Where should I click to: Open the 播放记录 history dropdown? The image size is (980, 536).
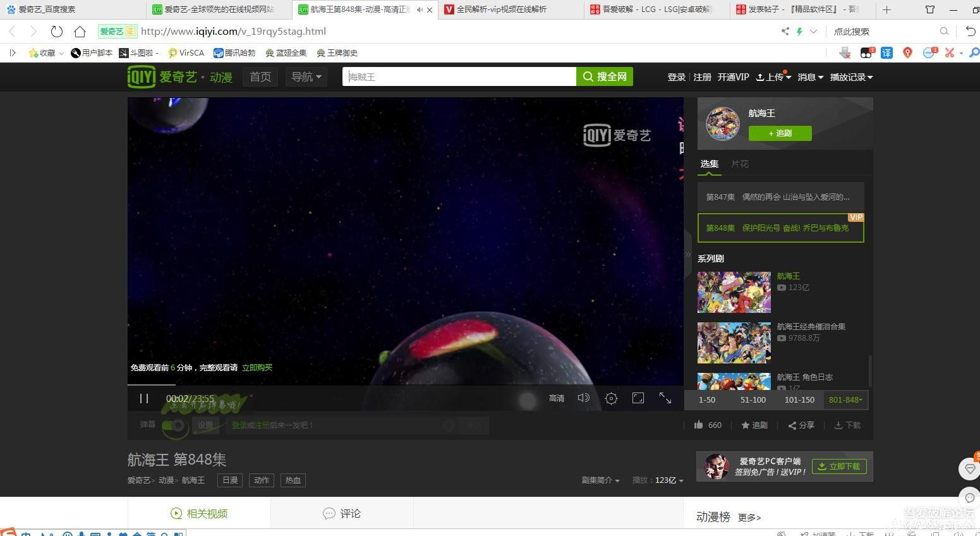(850, 76)
